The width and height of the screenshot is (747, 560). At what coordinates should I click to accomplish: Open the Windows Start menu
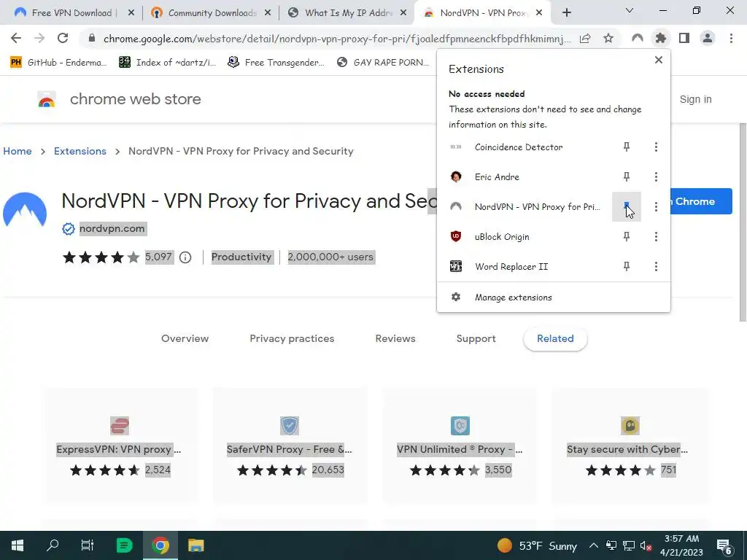[x=18, y=545]
